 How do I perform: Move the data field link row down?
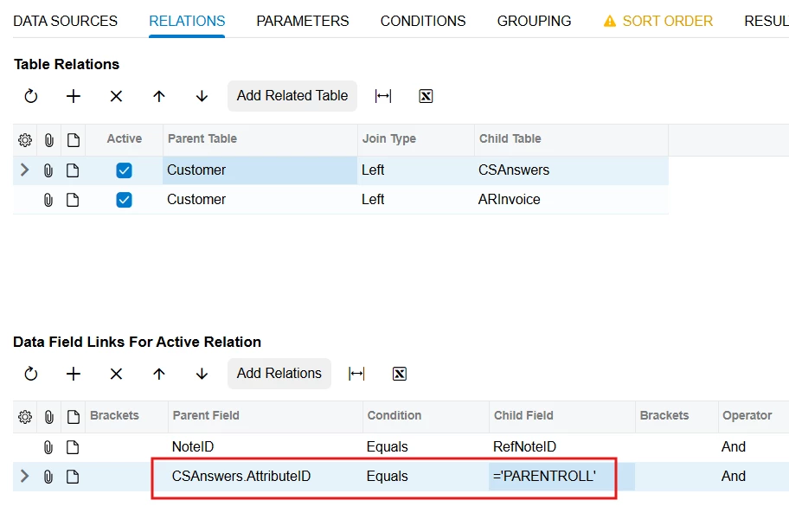point(202,374)
